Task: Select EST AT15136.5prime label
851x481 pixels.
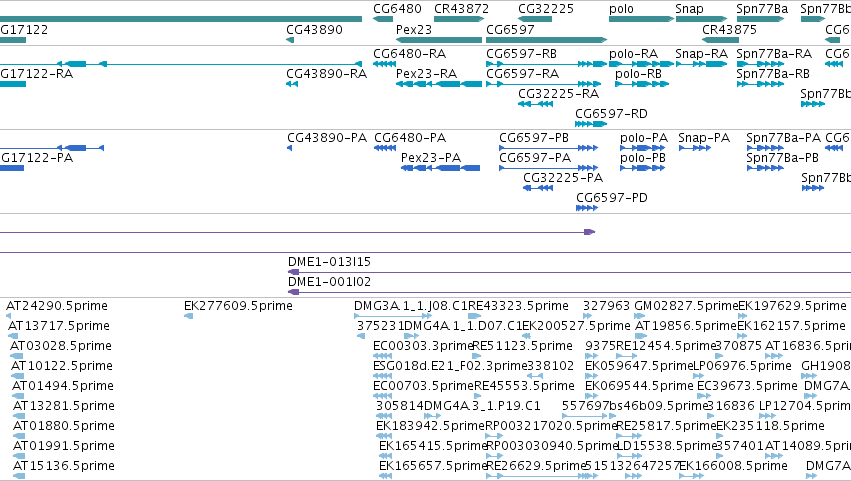Action: (64, 467)
